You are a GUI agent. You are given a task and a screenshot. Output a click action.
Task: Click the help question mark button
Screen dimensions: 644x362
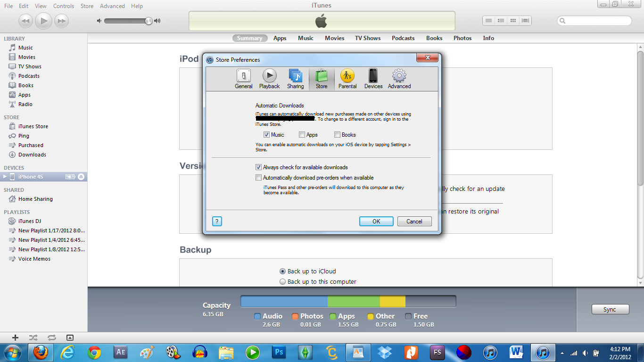(x=217, y=222)
